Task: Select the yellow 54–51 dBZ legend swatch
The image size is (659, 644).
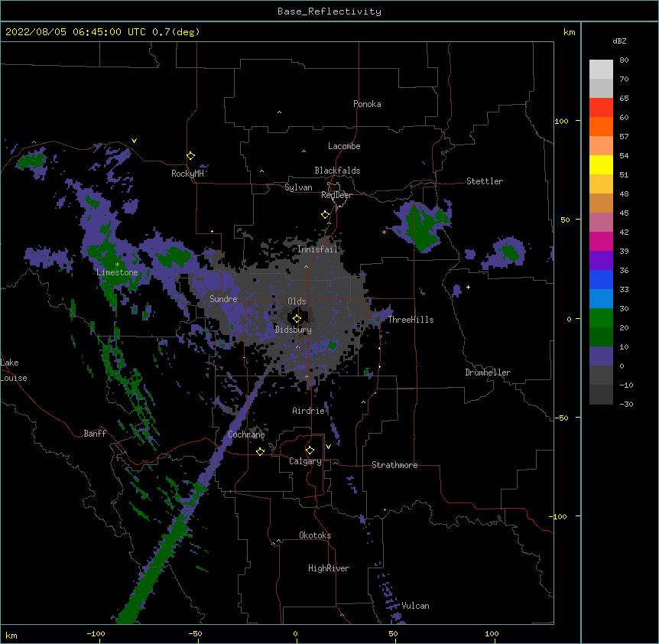Action: point(601,164)
